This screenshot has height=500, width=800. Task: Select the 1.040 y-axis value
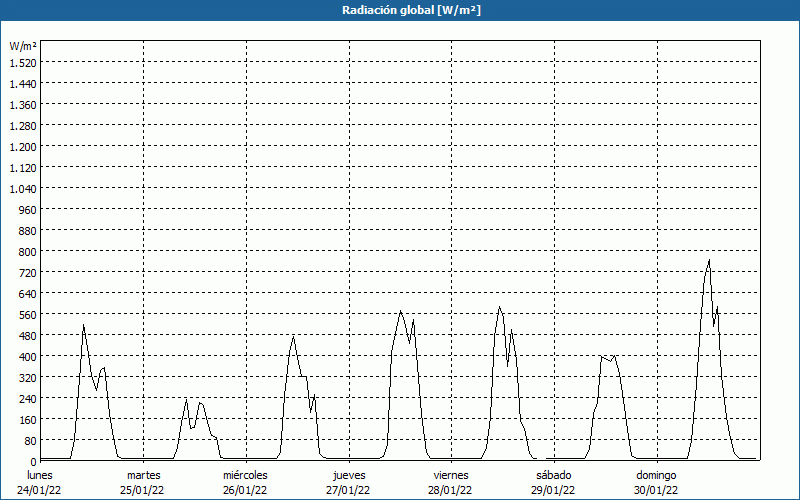(x=23, y=188)
